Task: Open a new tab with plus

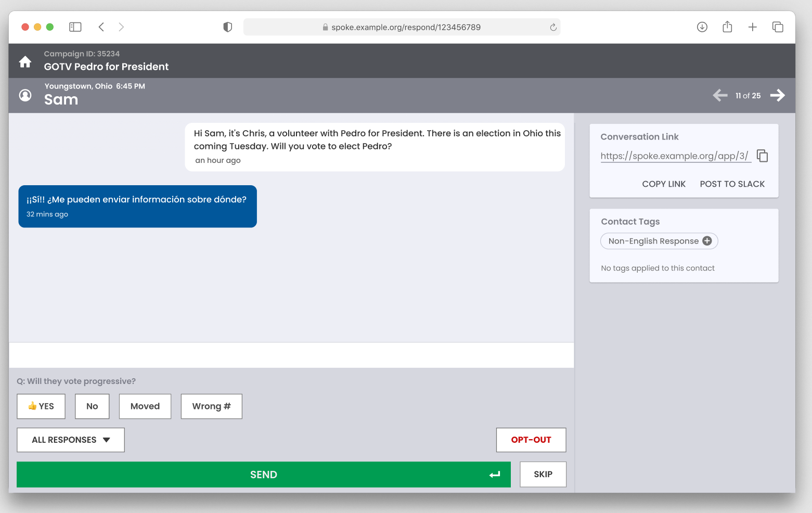Action: pyautogui.click(x=753, y=27)
